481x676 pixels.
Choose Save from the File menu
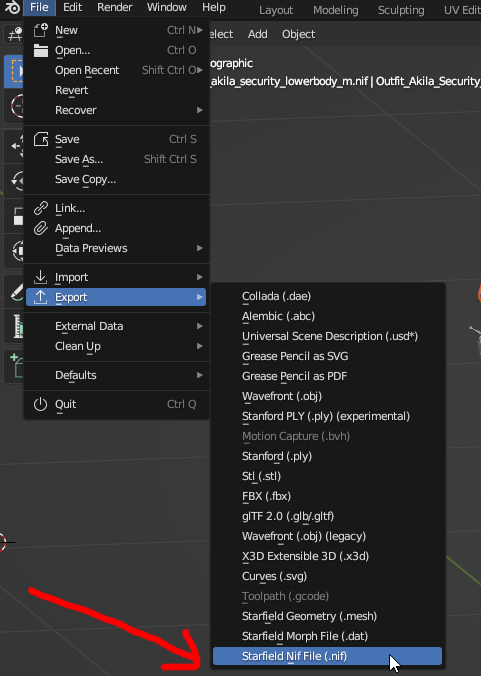[116, 139]
